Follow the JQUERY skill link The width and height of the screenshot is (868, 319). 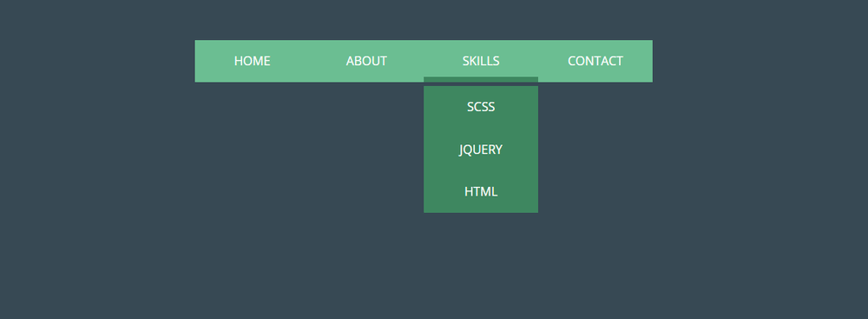coord(481,150)
